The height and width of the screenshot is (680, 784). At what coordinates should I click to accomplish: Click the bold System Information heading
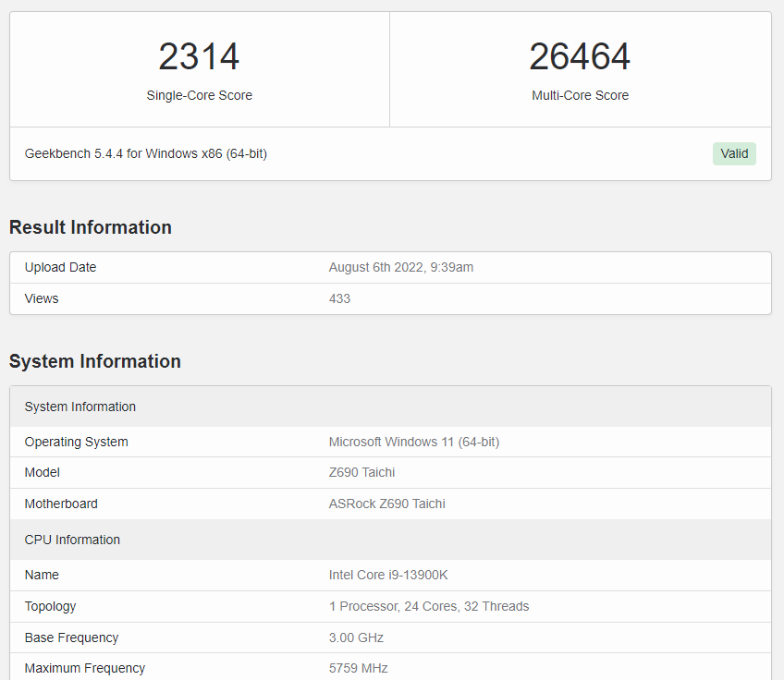point(95,361)
